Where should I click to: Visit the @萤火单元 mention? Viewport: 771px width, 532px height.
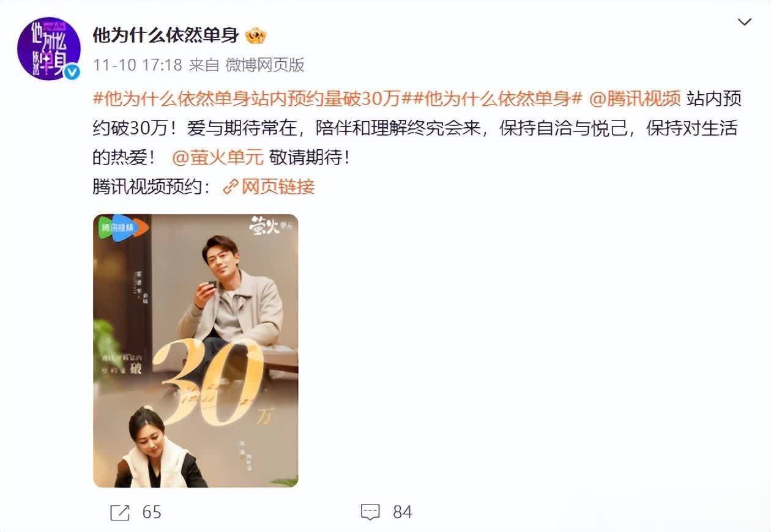point(218,157)
